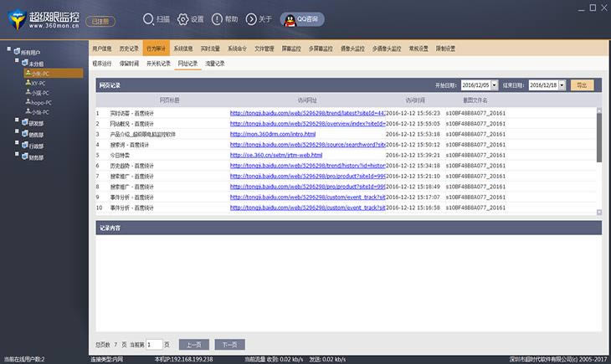This screenshot has height=364, width=611.
Task: Open the 帮助 help exclamation icon
Action: 217,19
